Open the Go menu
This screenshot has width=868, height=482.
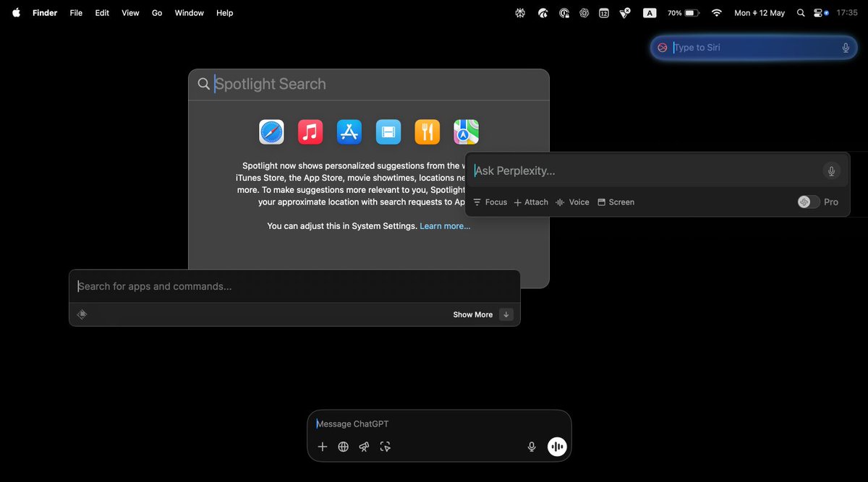click(x=157, y=13)
